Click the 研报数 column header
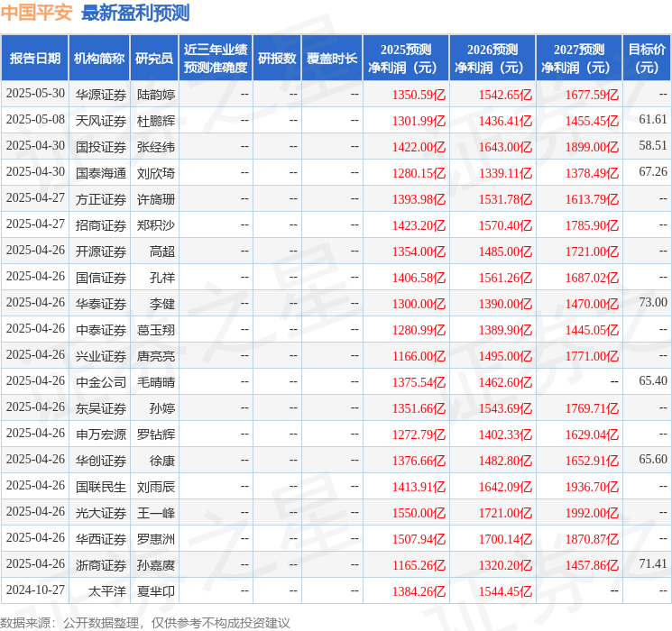 click(x=277, y=59)
